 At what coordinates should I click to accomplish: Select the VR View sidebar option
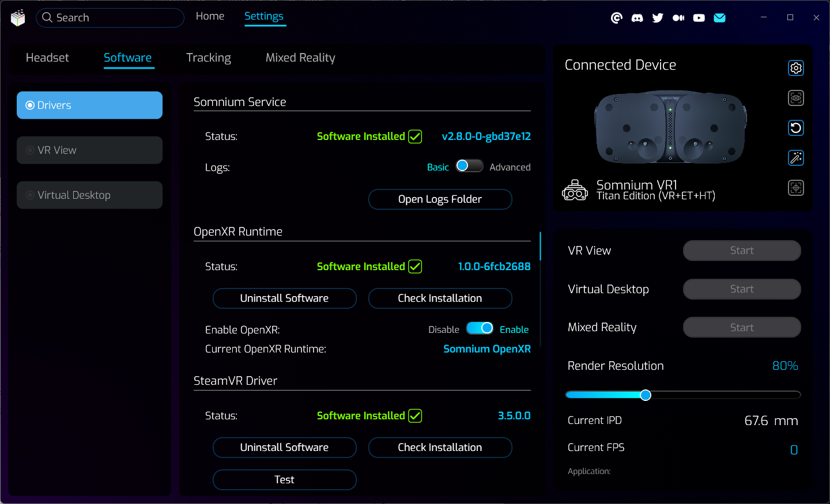point(89,150)
